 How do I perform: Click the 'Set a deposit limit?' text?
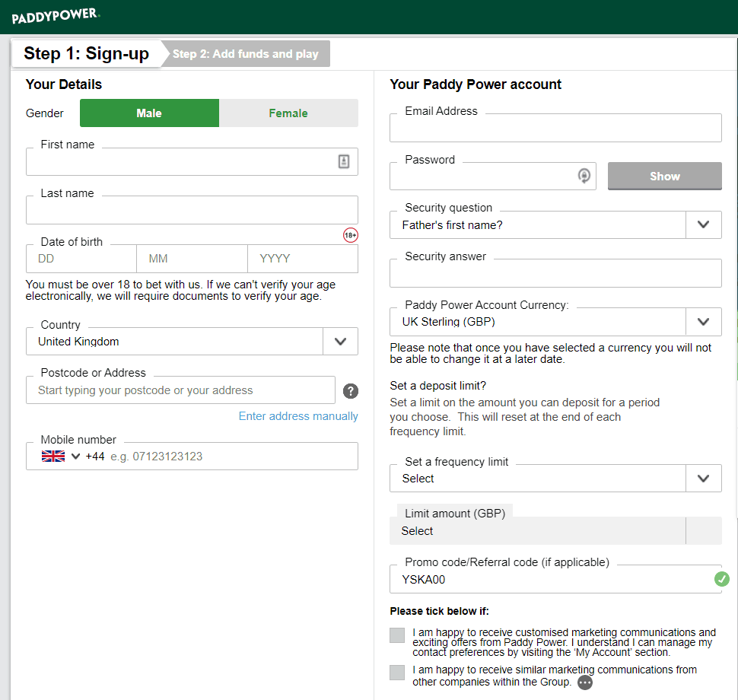coord(437,386)
